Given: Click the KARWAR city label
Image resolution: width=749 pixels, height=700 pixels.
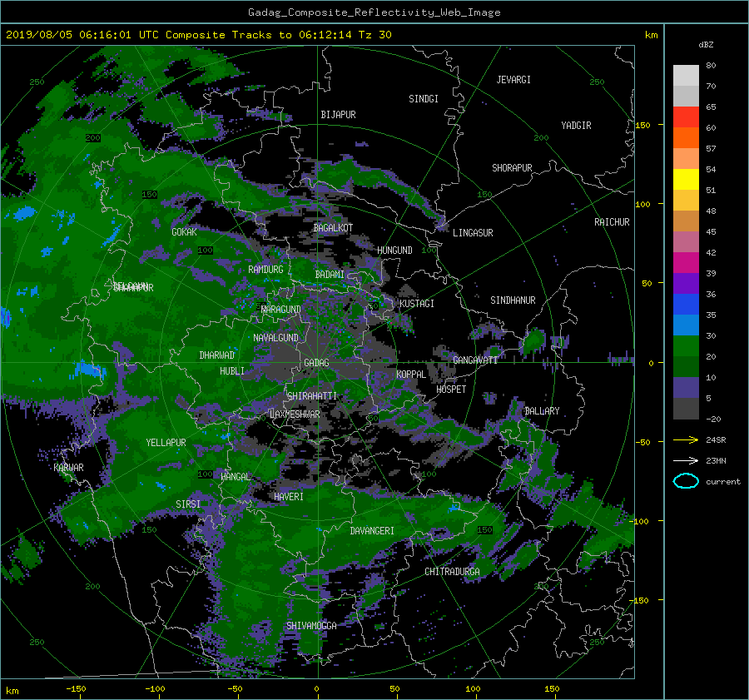Looking at the screenshot, I should point(68,468).
